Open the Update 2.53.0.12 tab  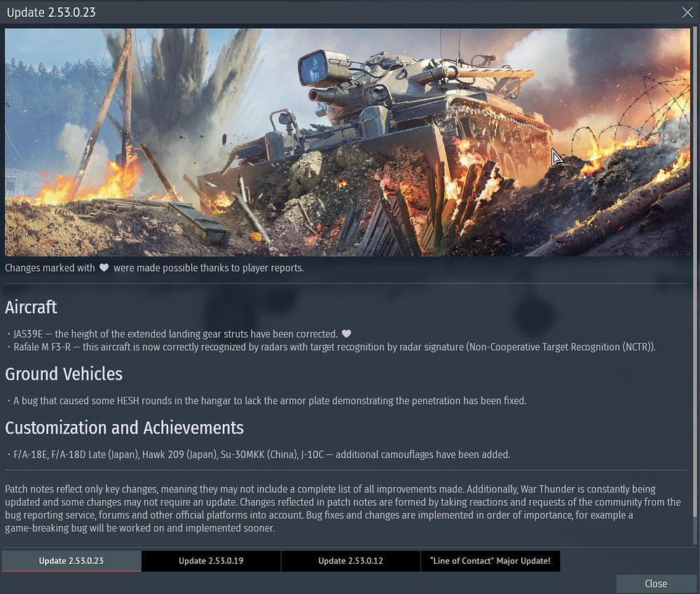click(350, 560)
